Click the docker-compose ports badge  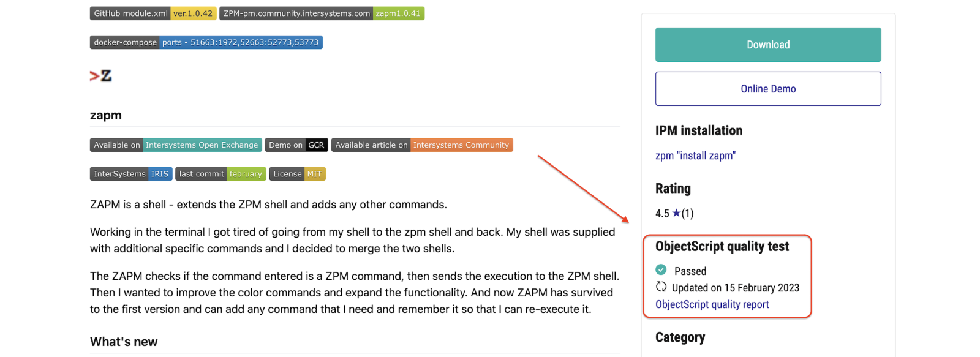tap(206, 42)
